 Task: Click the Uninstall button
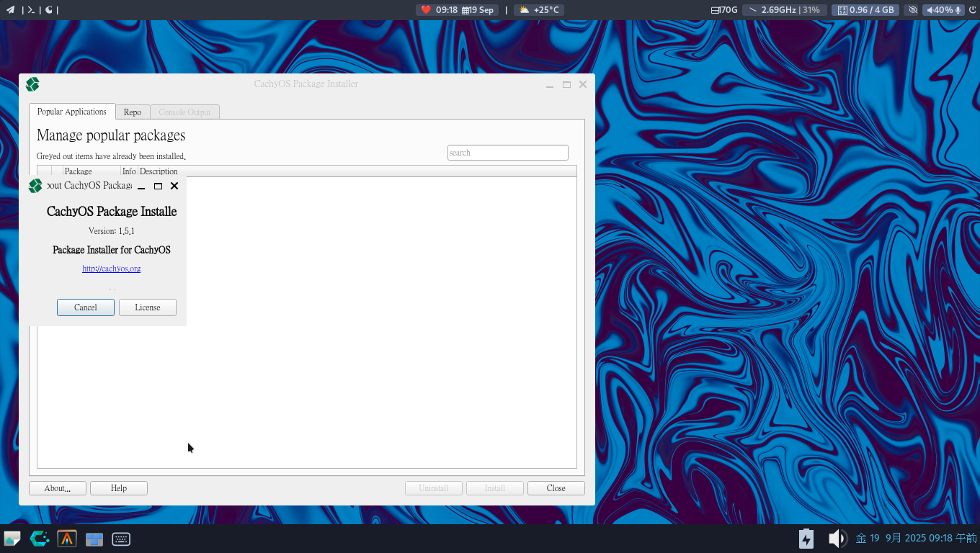click(x=434, y=488)
